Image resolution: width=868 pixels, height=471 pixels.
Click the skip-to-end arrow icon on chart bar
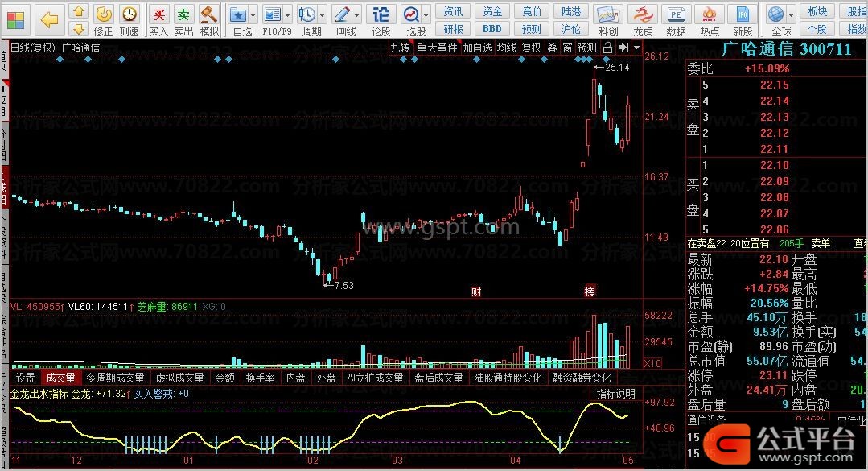[623, 48]
